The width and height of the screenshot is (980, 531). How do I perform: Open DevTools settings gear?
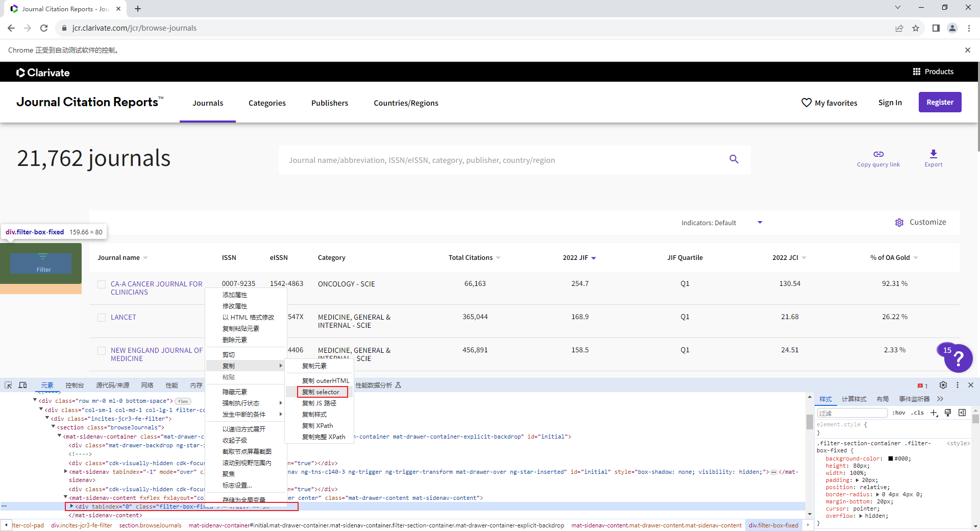pyautogui.click(x=943, y=385)
